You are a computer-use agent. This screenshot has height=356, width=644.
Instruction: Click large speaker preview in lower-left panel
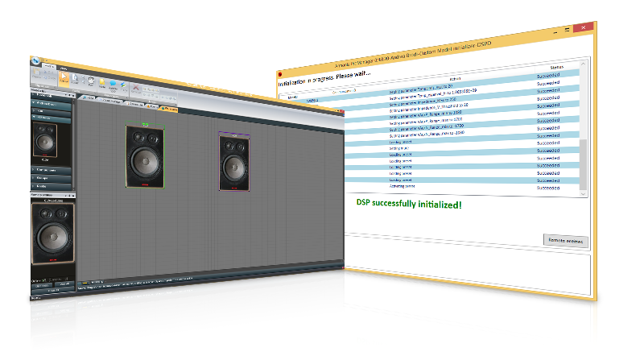pos(52,234)
